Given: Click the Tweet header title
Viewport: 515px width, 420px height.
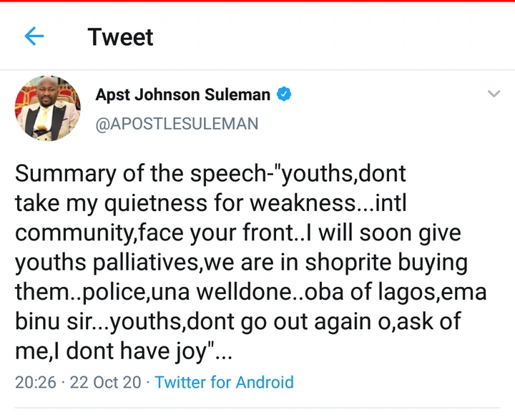Looking at the screenshot, I should click(120, 36).
